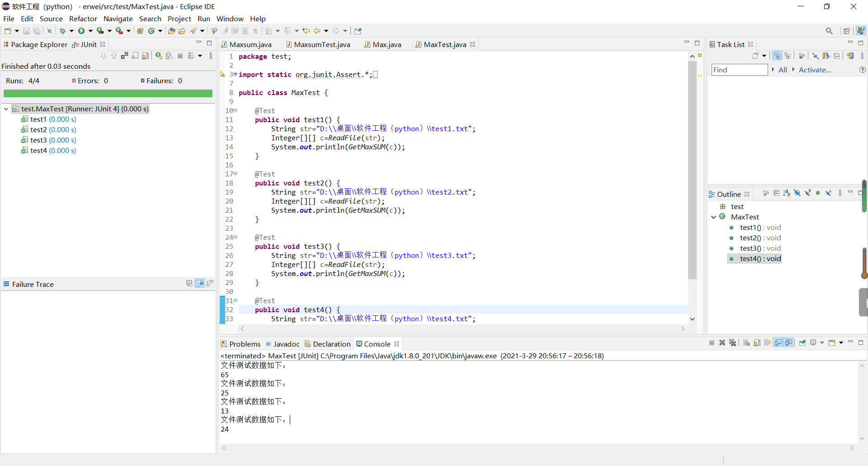Click the Java perspective icon at top right
868x466 pixels.
click(x=861, y=31)
